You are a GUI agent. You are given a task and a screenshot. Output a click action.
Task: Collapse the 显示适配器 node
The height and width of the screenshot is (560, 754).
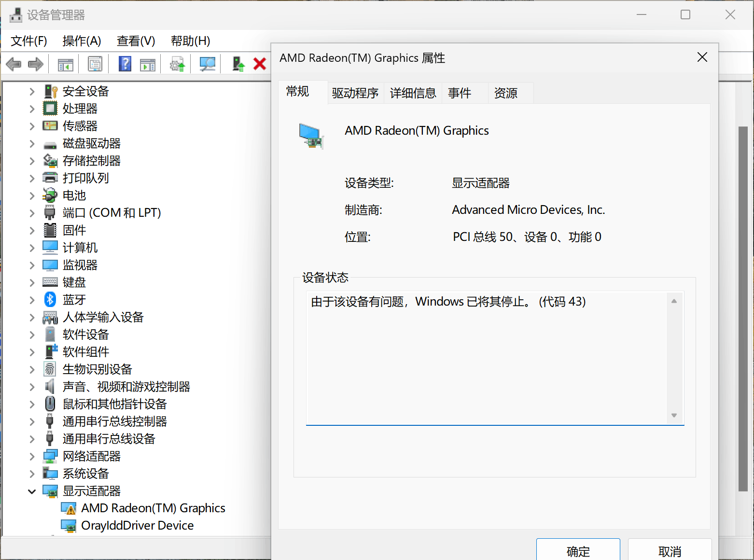(x=32, y=491)
